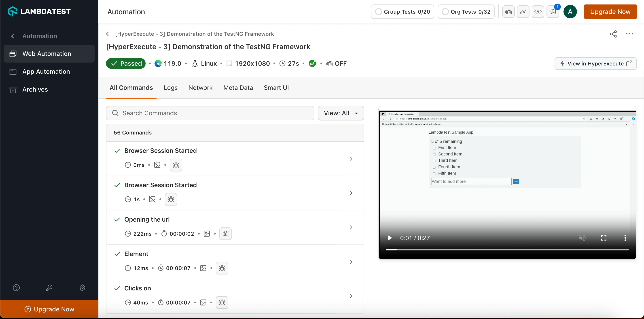Click the breadcrumb test name link
The image size is (644, 319).
click(195, 34)
